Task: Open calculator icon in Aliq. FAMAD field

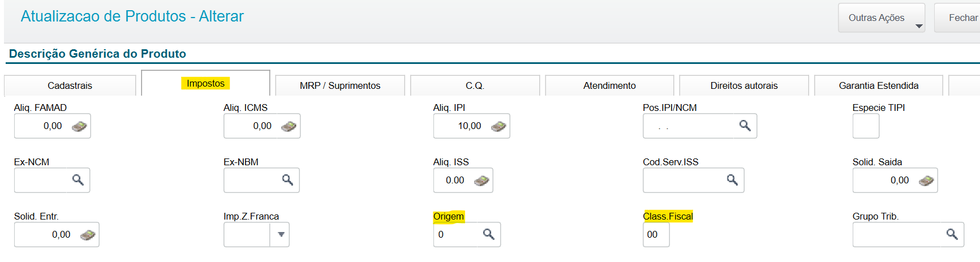Action: (x=79, y=126)
